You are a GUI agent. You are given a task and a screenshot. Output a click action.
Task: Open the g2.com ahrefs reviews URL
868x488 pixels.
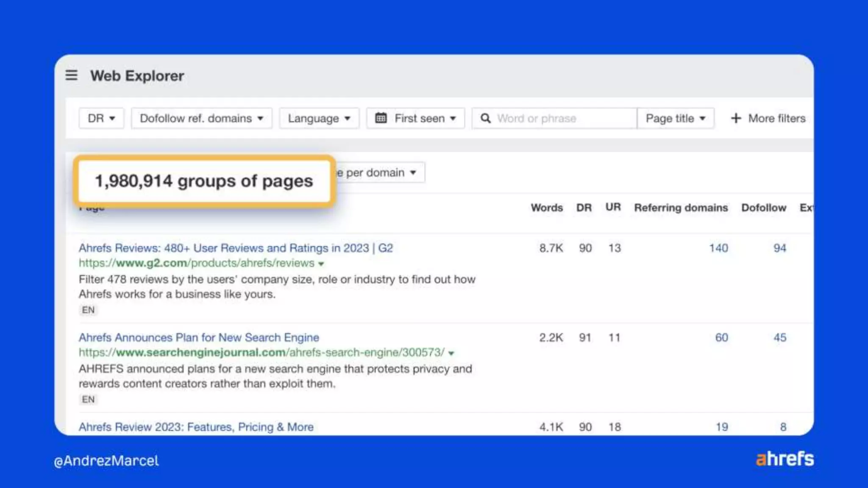pos(197,263)
